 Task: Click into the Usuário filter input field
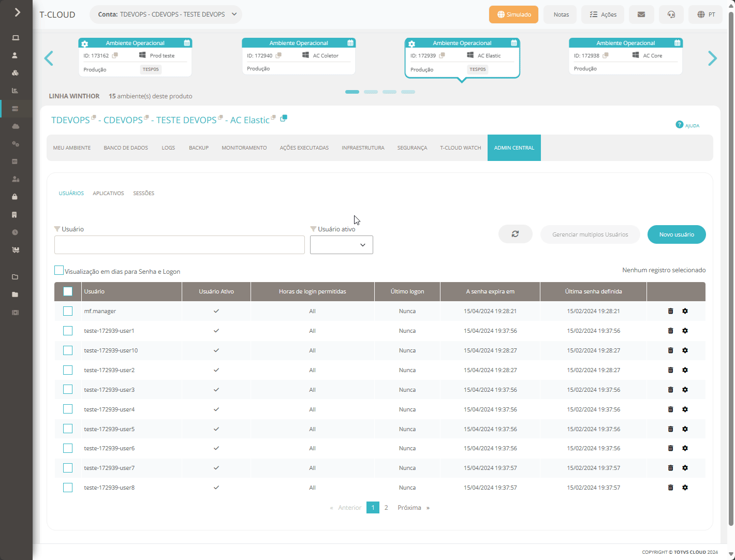tap(180, 245)
